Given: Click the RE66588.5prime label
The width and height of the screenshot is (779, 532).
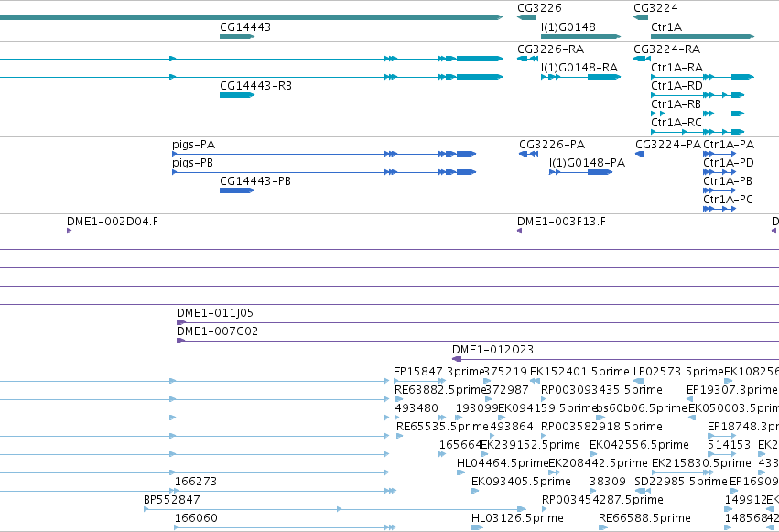Looking at the screenshot, I should pos(644,518).
